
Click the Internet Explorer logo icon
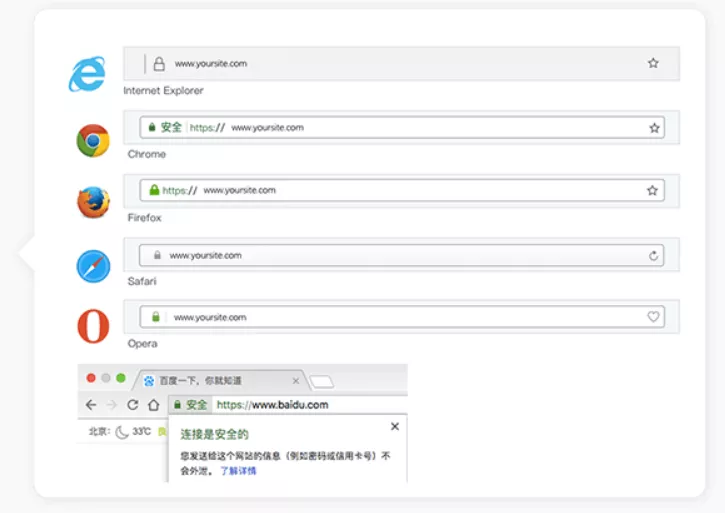87,74
